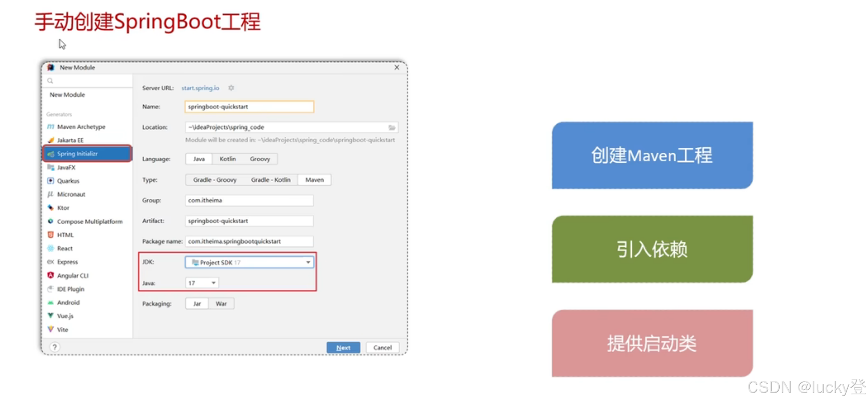This screenshot has height=402, width=868.
Task: Set type to Gradle - Groovy
Action: 215,180
